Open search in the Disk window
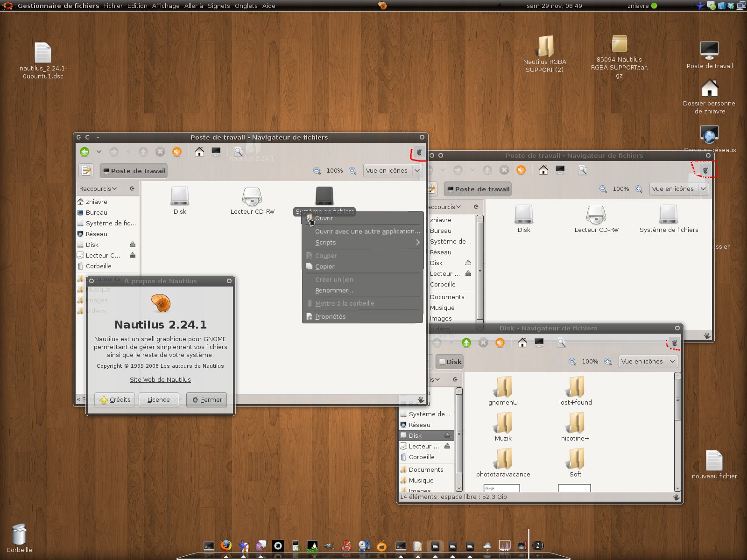 point(562,343)
